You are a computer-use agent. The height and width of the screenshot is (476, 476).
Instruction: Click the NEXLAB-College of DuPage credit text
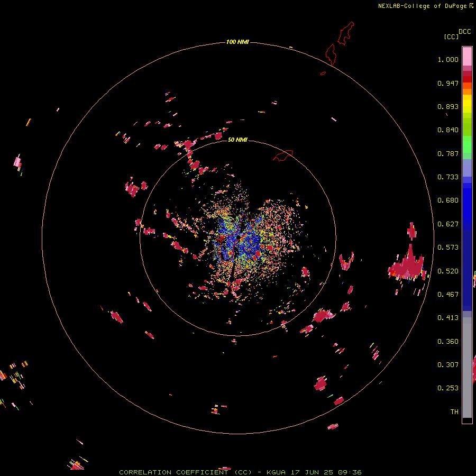click(422, 6)
